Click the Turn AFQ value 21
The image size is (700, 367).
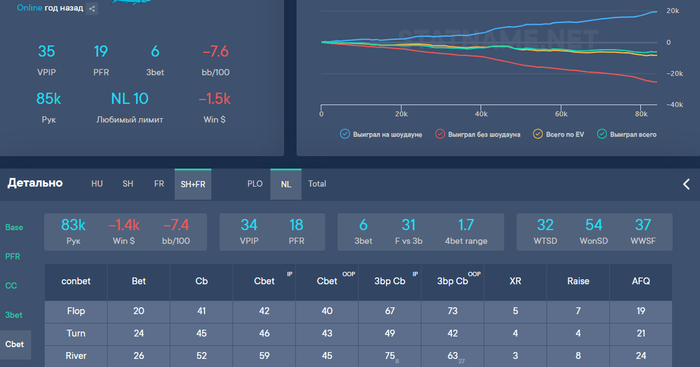[641, 334]
